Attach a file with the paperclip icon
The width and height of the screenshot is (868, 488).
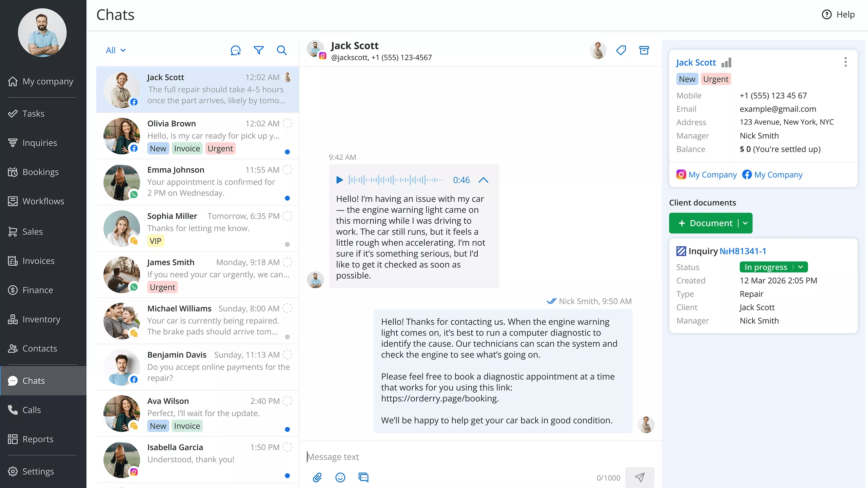pyautogui.click(x=318, y=477)
